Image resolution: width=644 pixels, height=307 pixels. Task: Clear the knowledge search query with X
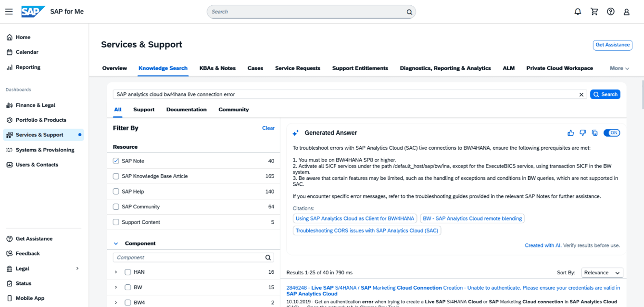click(581, 95)
